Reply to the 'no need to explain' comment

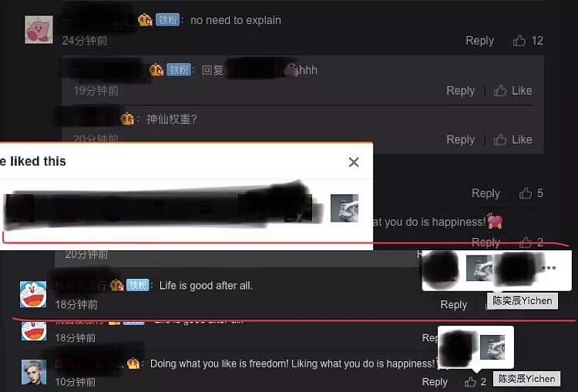coord(479,41)
